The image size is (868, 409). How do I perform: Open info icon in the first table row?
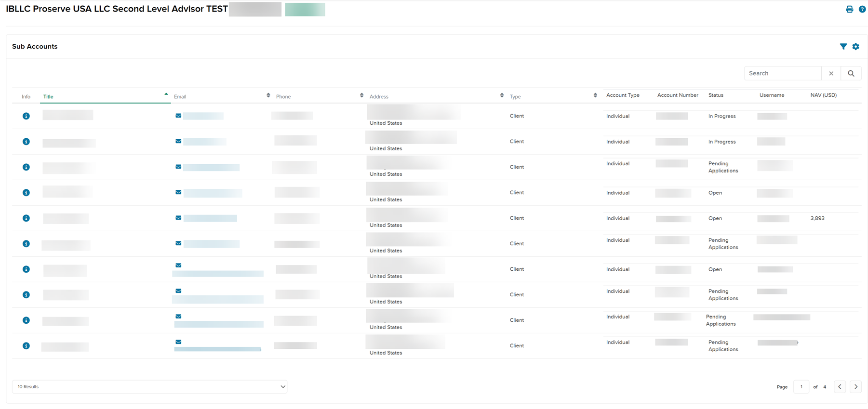(x=26, y=116)
